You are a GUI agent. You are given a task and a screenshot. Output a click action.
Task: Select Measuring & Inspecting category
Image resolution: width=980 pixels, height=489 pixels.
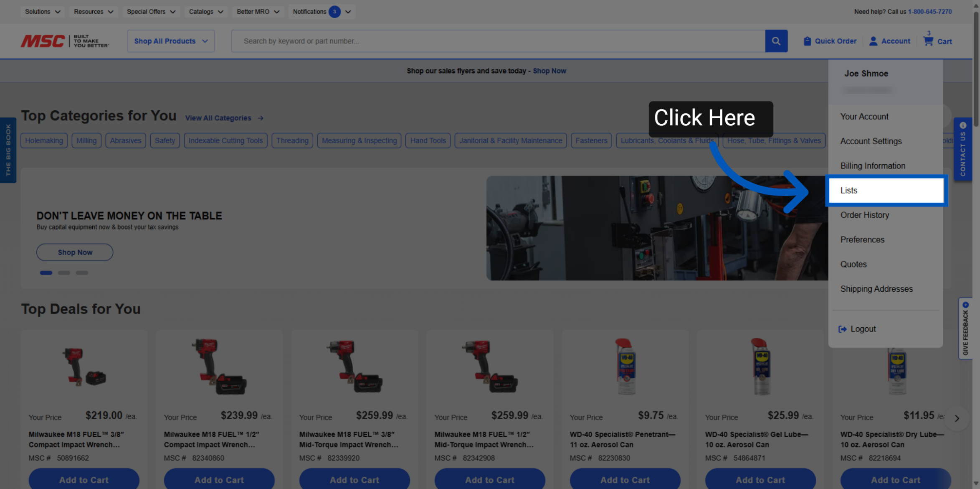point(359,141)
